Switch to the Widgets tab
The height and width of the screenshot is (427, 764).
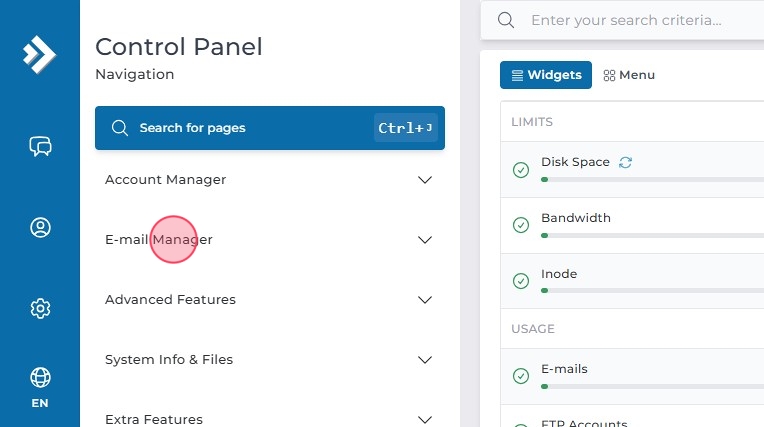pos(546,75)
